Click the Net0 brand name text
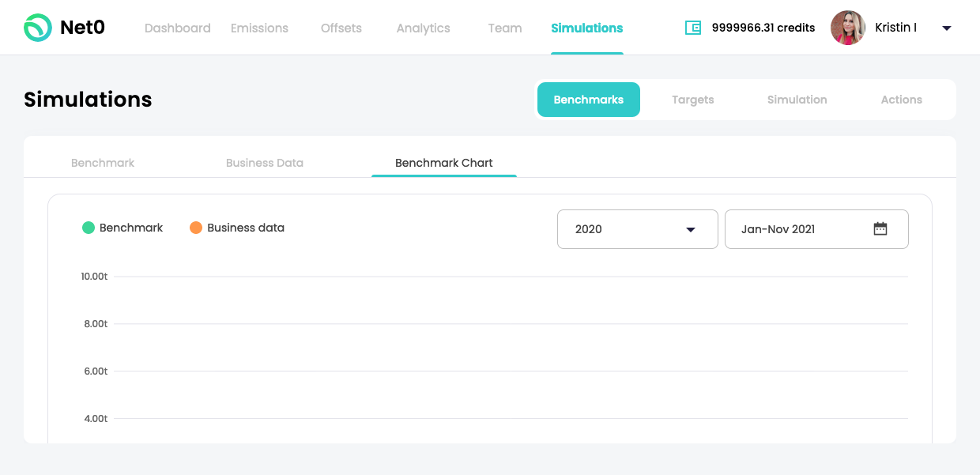This screenshot has height=475, width=980. 82,28
